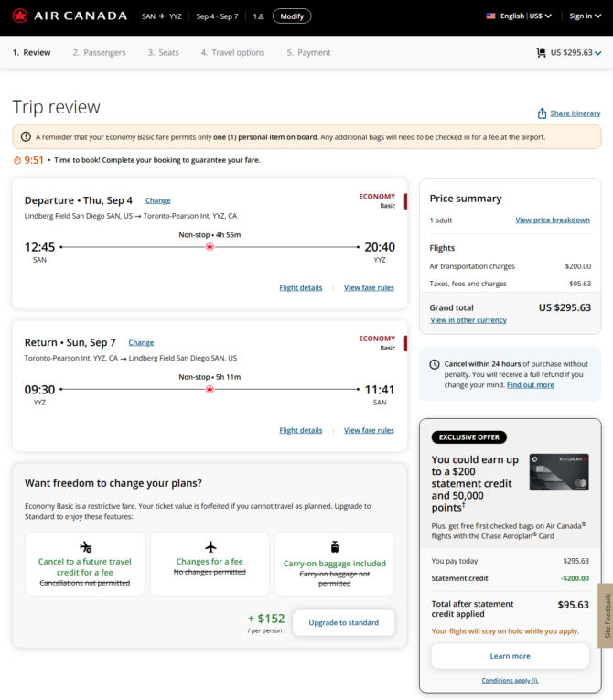
Task: Open the Sign in dropdown
Action: pos(585,16)
